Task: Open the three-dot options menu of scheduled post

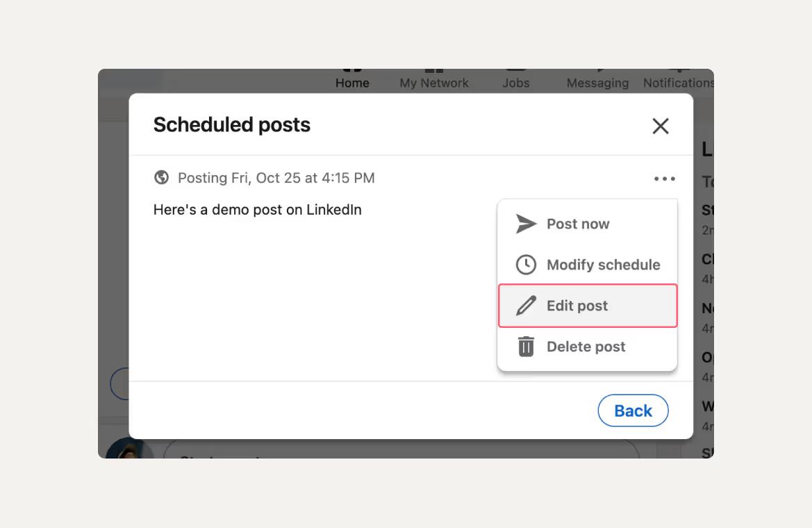Action: [665, 179]
